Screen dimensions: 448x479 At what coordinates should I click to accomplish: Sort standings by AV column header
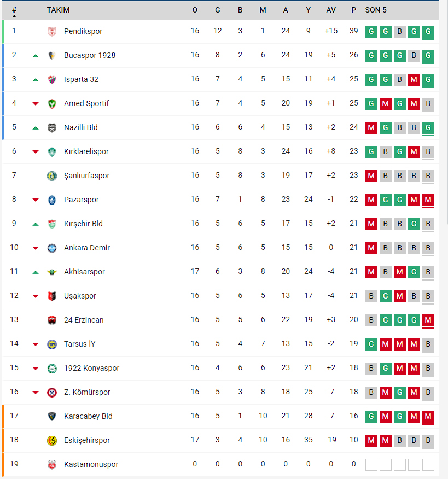(331, 10)
